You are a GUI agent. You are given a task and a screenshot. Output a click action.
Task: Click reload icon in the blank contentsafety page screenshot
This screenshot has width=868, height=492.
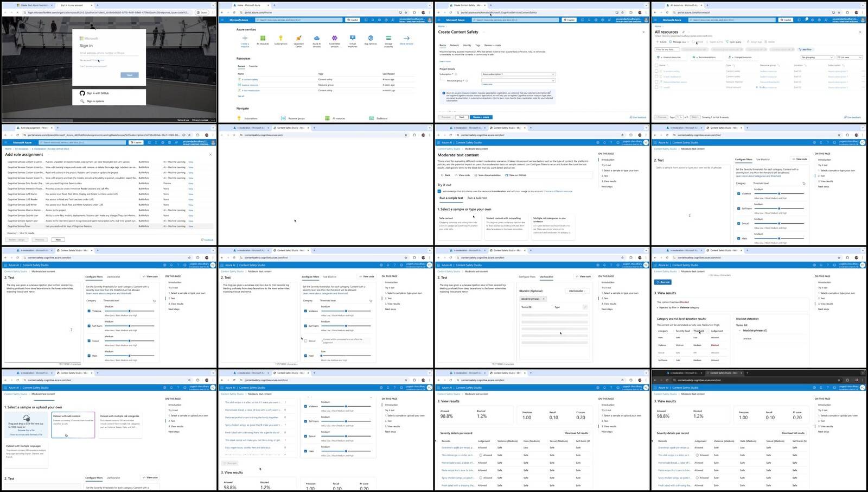235,135
